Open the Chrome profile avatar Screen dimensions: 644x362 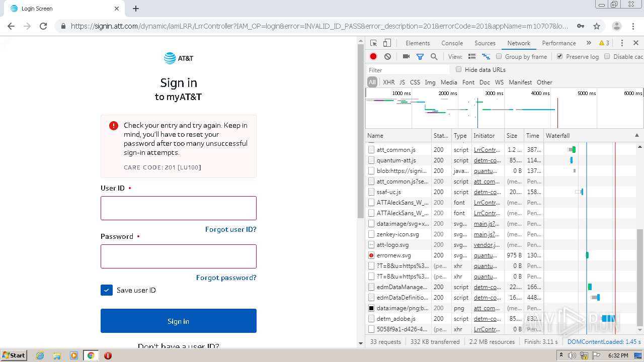pyautogui.click(x=617, y=26)
